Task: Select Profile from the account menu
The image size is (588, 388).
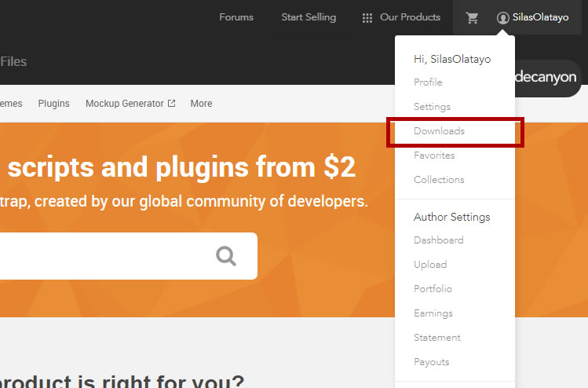Action: click(x=428, y=82)
